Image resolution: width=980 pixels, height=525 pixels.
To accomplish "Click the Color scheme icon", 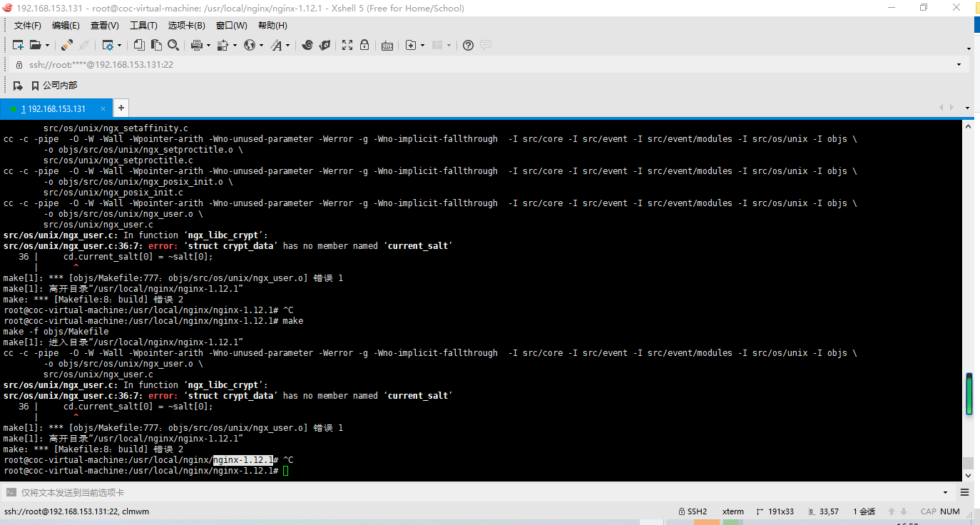I will pyautogui.click(x=223, y=45).
